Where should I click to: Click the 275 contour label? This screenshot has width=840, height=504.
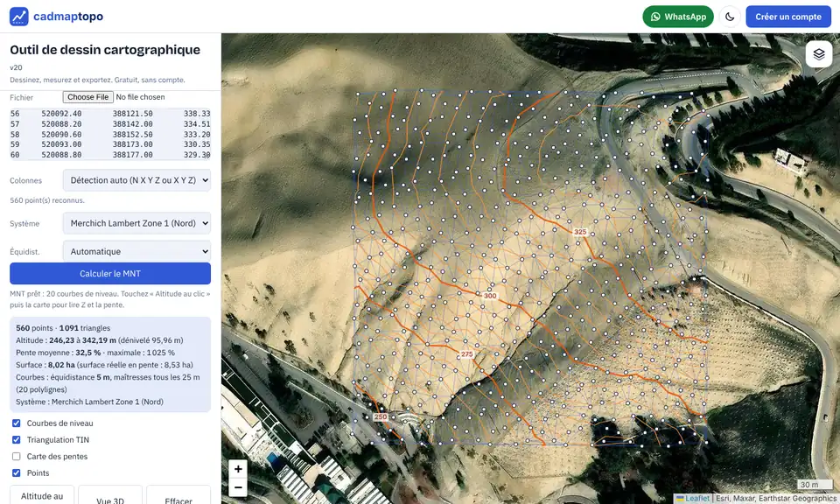click(466, 354)
